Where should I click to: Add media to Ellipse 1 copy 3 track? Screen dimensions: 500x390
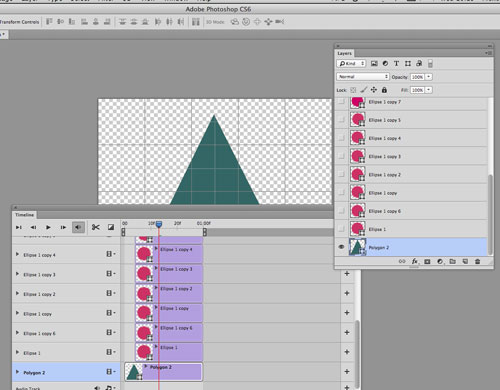[x=347, y=273]
